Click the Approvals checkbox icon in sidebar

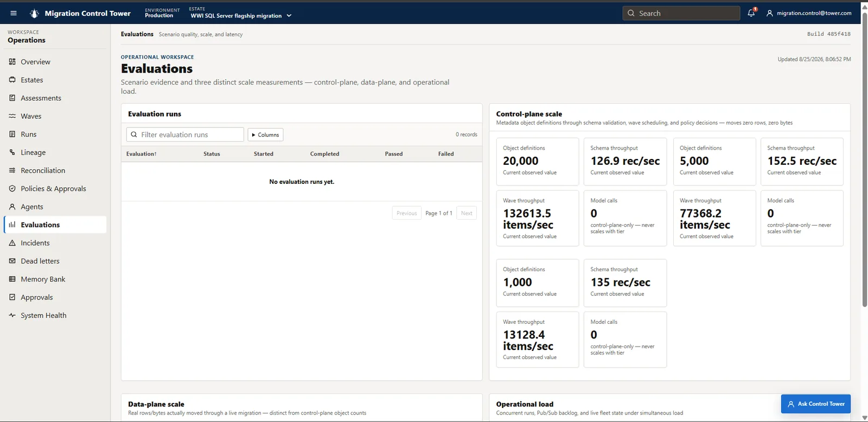click(12, 297)
